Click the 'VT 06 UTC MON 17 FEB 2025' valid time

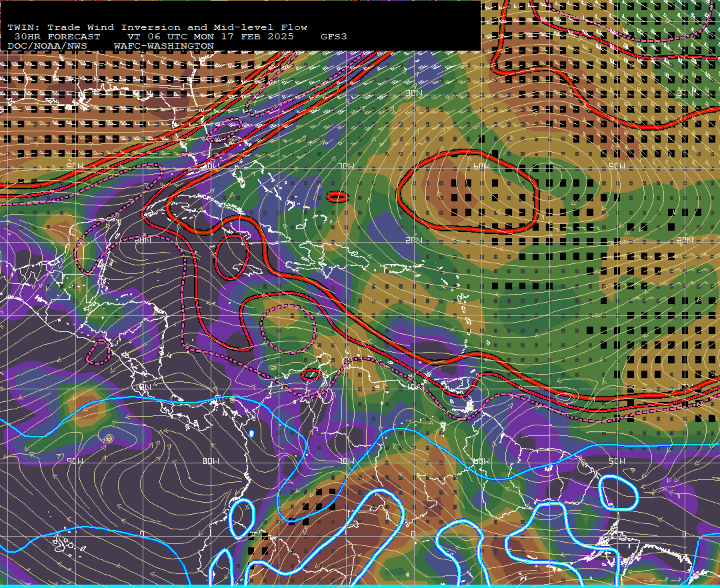[x=210, y=37]
